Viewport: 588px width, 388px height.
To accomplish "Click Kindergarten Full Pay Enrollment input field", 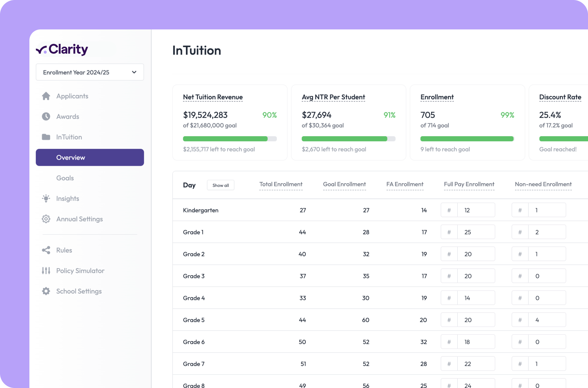I will [476, 210].
